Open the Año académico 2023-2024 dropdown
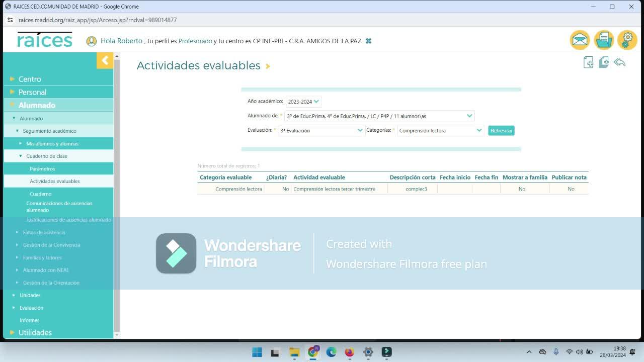 [x=303, y=102]
